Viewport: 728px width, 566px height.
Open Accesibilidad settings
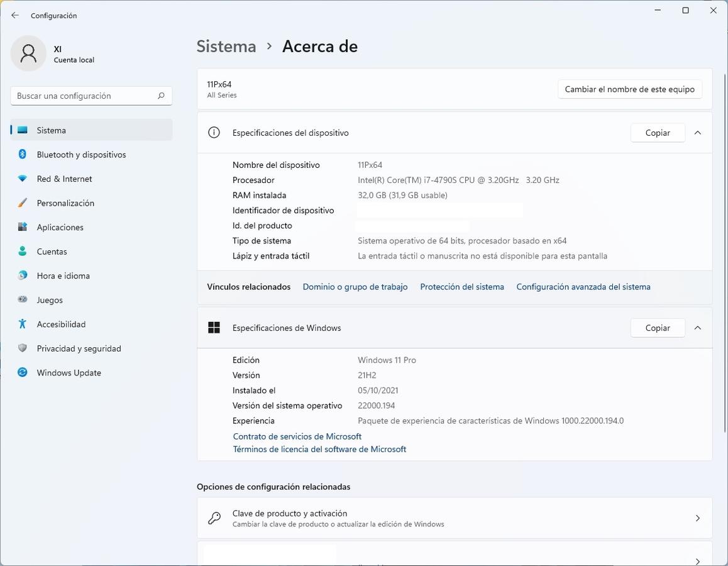tap(61, 325)
